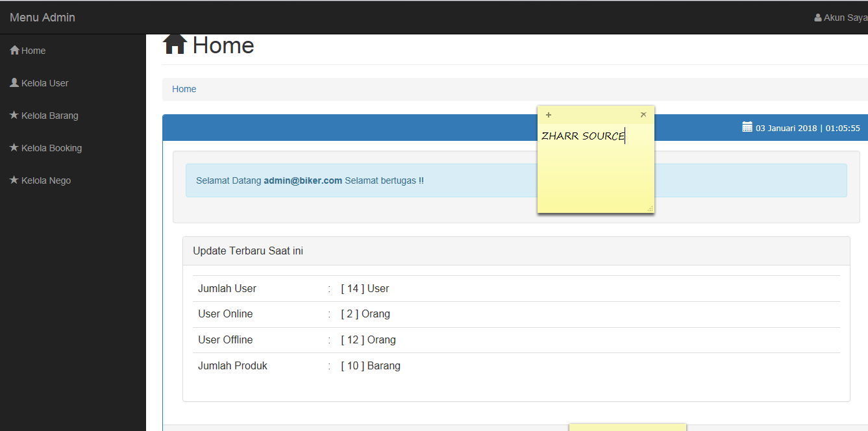Screen dimensions: 868x431
Task: Click the user icon beside Akun Saya
Action: 818,18
